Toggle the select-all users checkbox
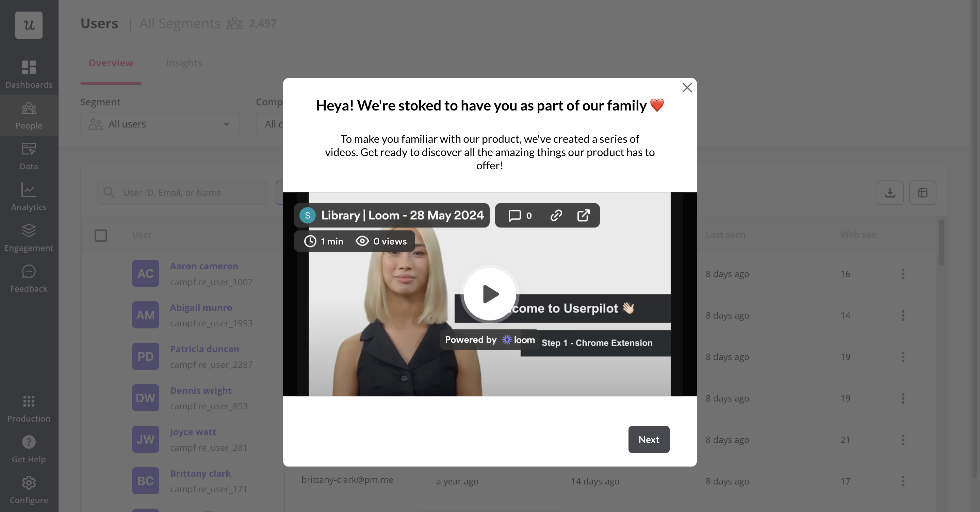 point(100,235)
